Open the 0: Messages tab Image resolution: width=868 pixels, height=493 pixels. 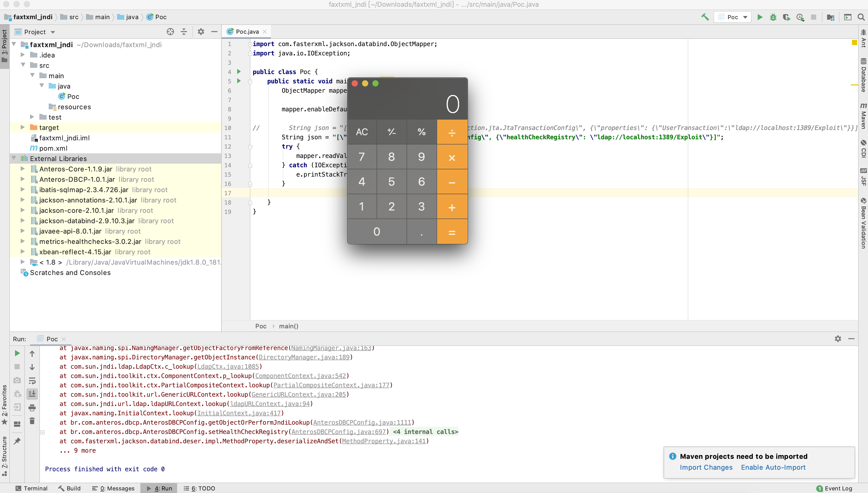coord(113,488)
